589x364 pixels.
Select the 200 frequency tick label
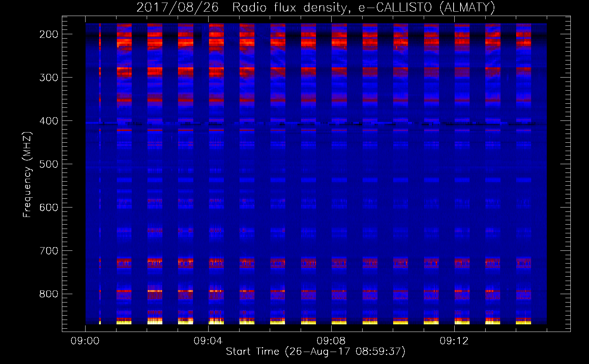(49, 34)
